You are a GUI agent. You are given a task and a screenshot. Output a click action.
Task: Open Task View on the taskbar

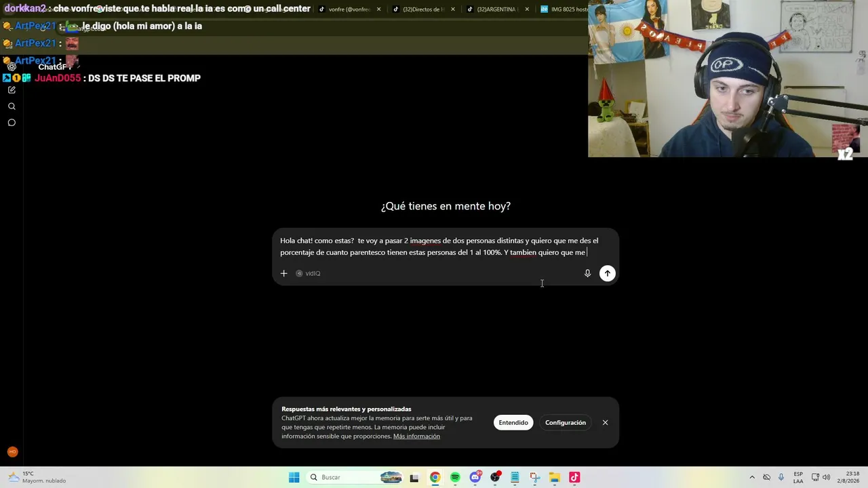[414, 477]
